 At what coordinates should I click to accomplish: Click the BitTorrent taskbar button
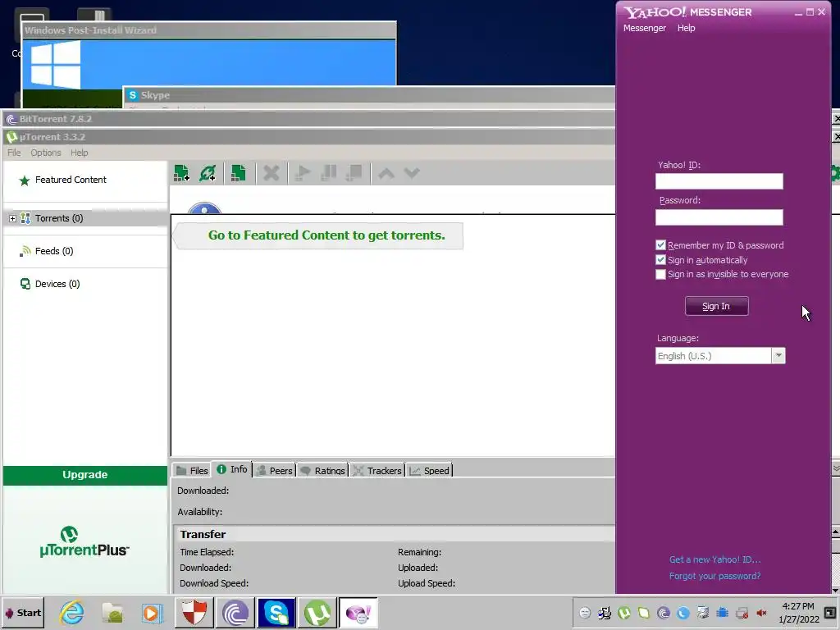coord(235,613)
